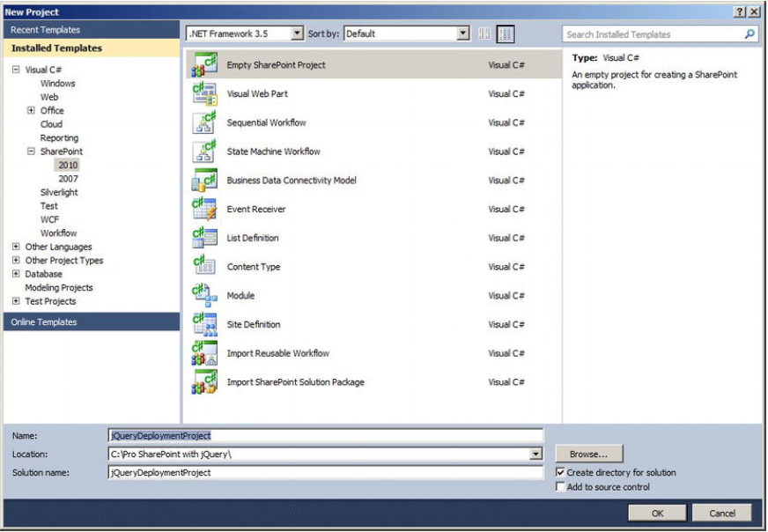
Task: Click the Visual Web Part template icon
Action: click(x=204, y=93)
